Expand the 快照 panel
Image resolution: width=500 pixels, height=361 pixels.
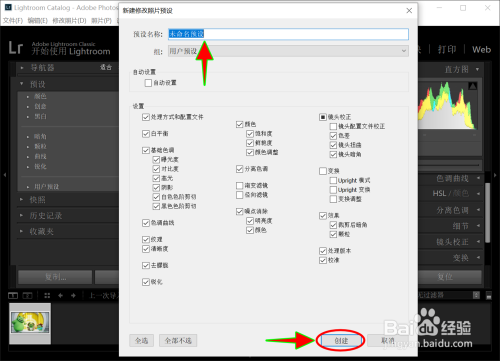point(21,199)
